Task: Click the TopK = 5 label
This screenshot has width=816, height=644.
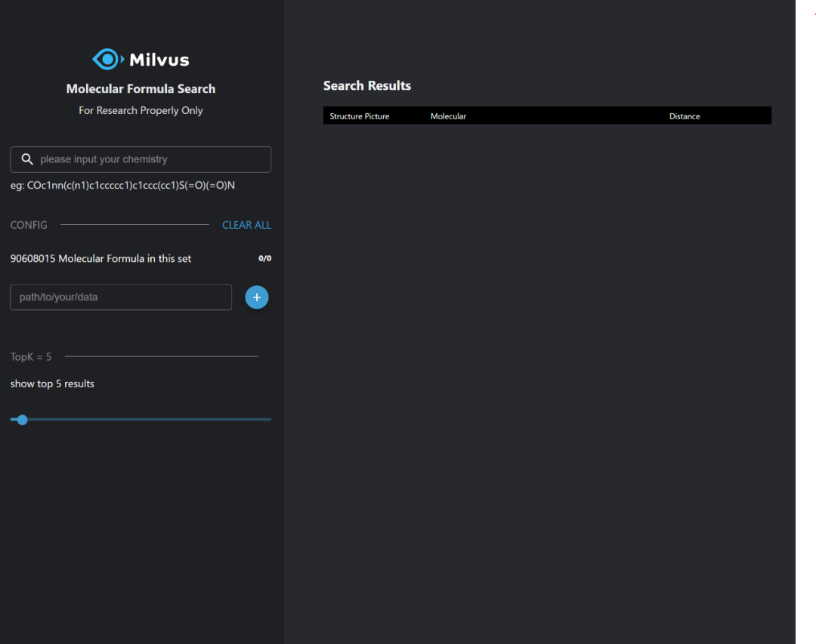Action: pos(31,357)
